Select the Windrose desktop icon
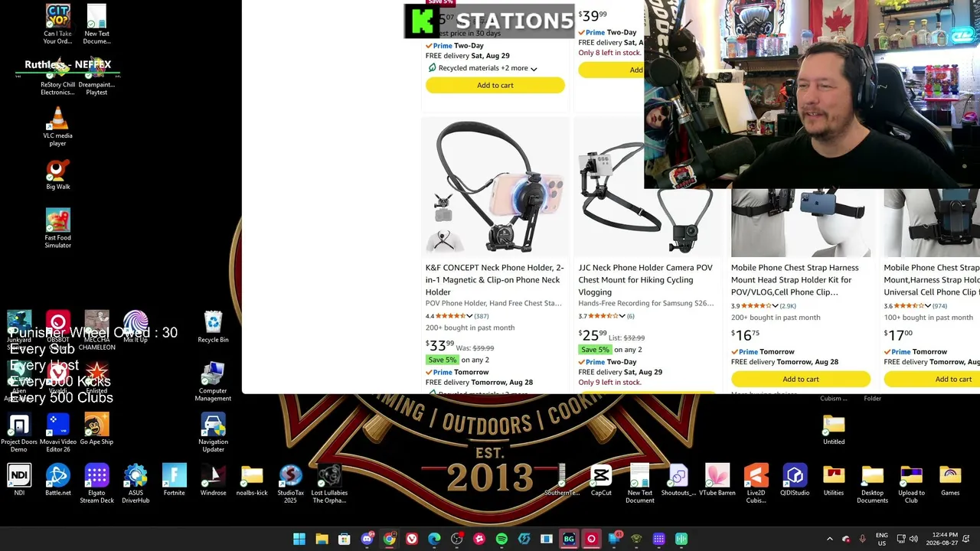This screenshot has width=980, height=551. pyautogui.click(x=213, y=480)
